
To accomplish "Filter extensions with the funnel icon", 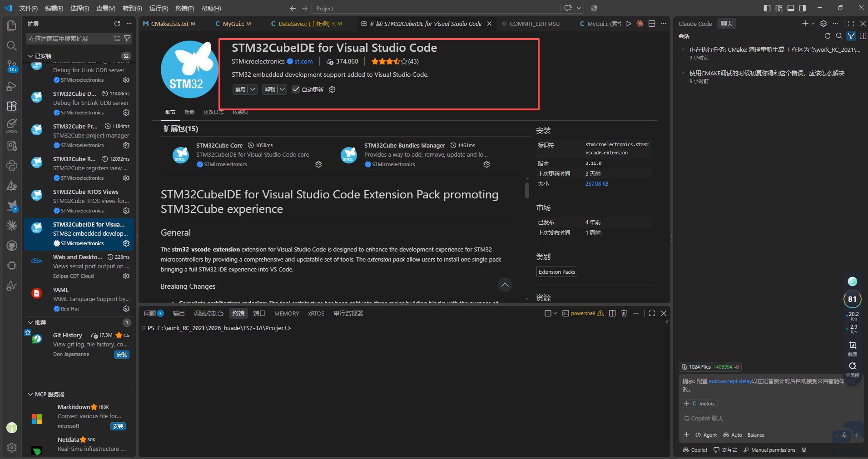I will [x=127, y=39].
